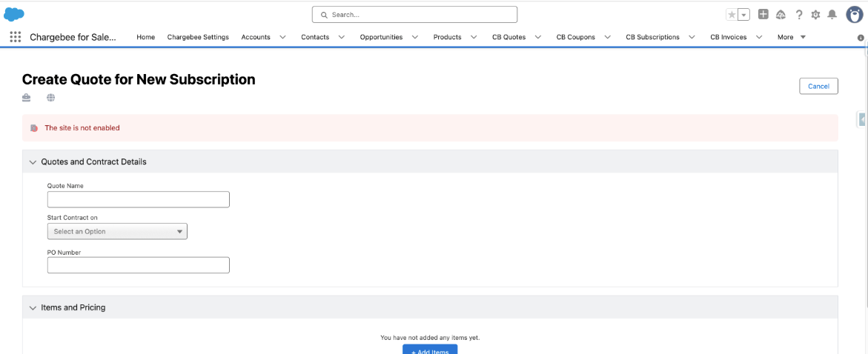
Task: Click the Add Items button
Action: [430, 350]
